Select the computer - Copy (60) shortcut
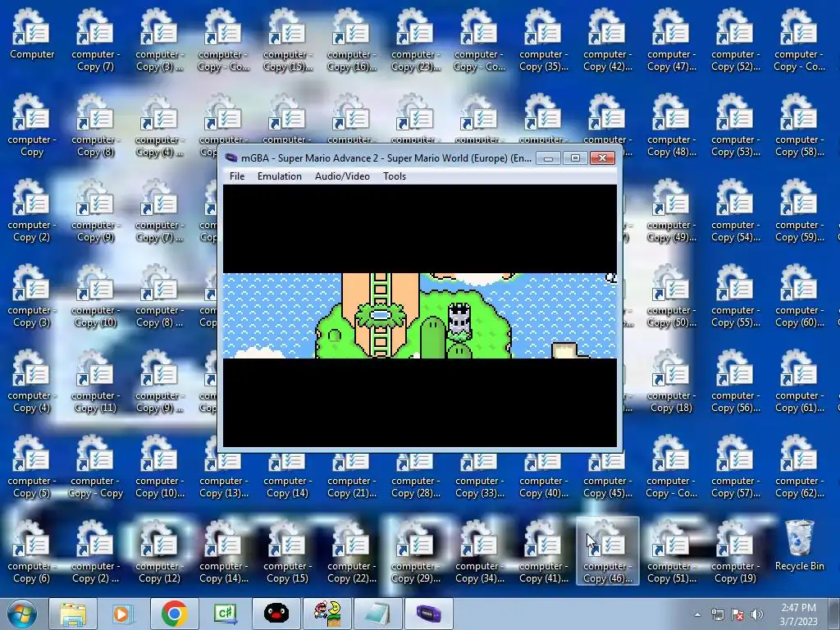Viewport: 840px width, 630px height. point(799,295)
